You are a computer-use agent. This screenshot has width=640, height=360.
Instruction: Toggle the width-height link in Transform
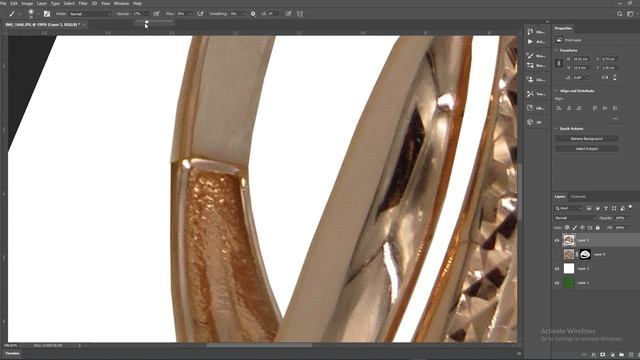(559, 63)
